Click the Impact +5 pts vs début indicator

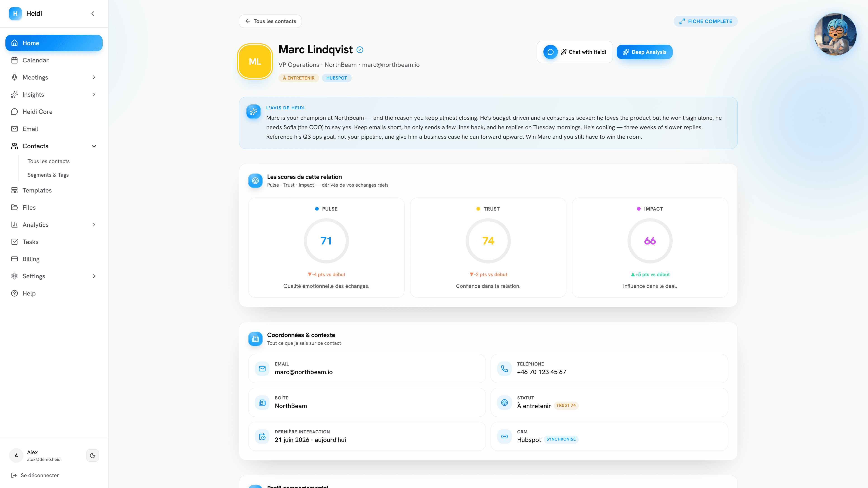pyautogui.click(x=650, y=274)
